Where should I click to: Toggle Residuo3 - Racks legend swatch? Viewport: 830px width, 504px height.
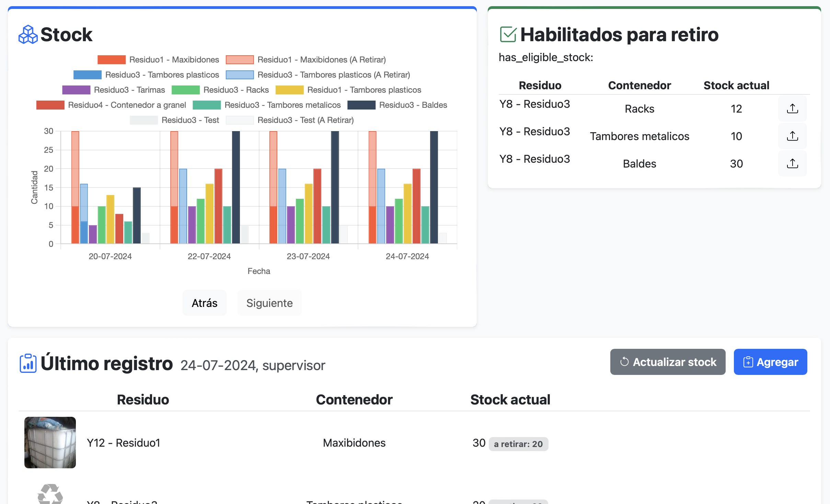pyautogui.click(x=186, y=90)
